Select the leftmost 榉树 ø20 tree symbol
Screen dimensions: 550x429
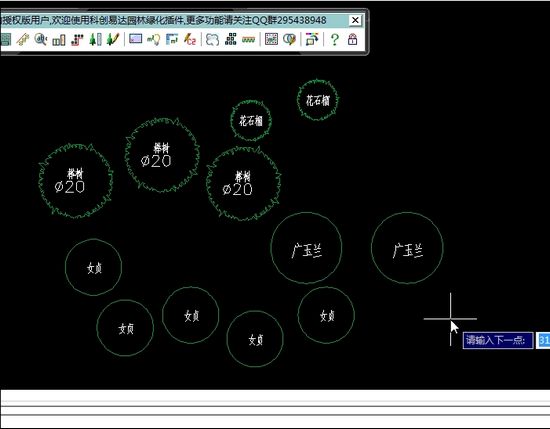click(x=76, y=181)
